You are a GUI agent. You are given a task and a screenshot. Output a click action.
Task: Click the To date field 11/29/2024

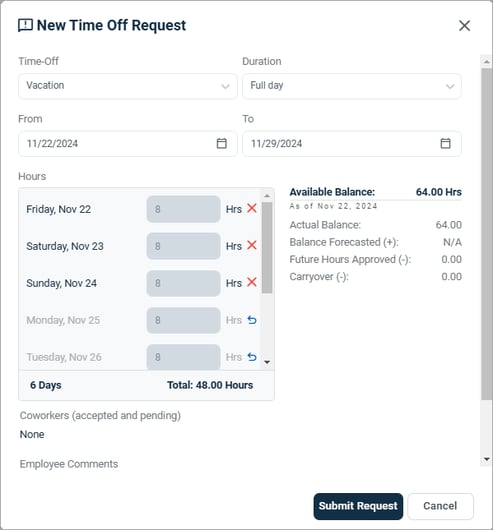[352, 144]
